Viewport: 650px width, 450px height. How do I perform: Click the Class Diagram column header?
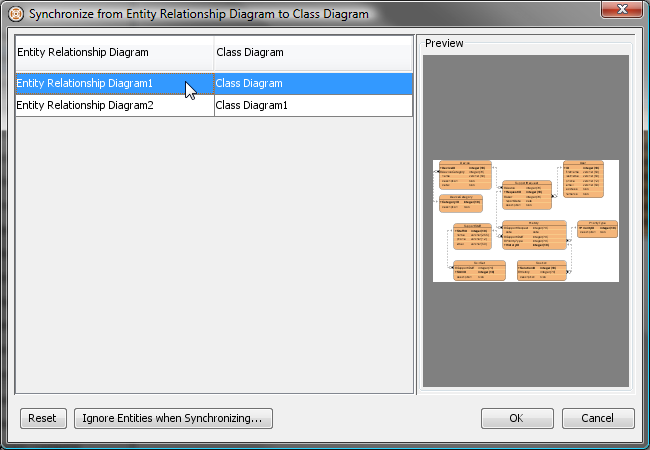pyautogui.click(x=313, y=53)
